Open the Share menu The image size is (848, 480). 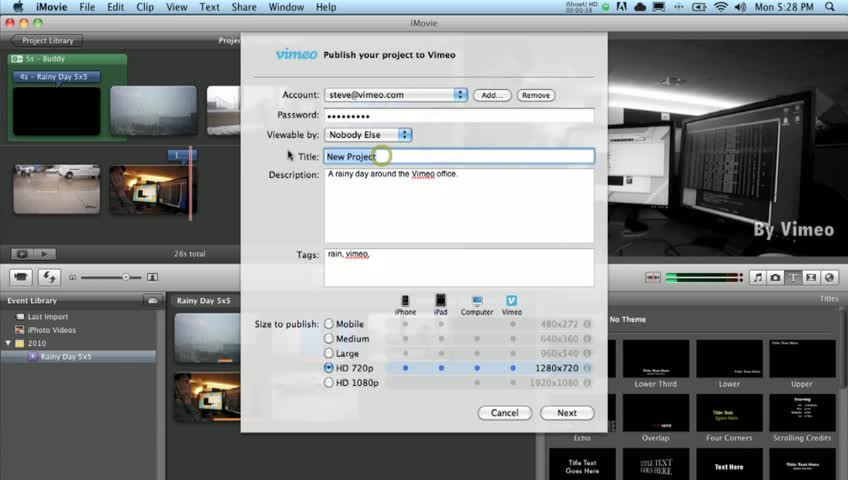pyautogui.click(x=244, y=7)
